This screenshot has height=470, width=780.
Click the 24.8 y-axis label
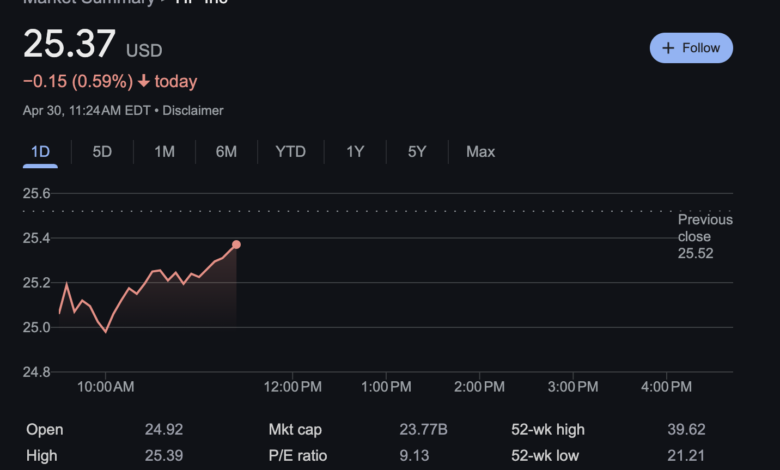click(36, 372)
